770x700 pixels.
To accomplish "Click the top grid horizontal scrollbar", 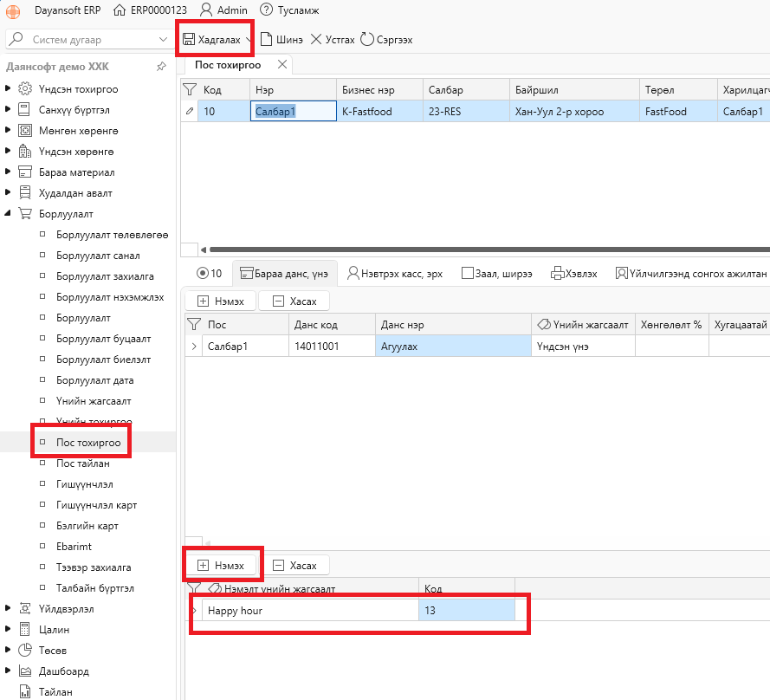I will coord(489,250).
